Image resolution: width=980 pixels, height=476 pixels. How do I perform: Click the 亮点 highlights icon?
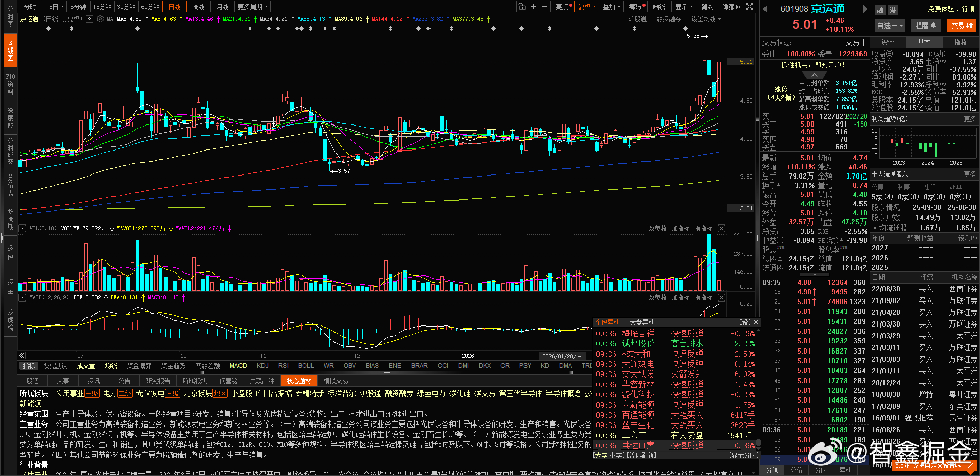coord(561,6)
